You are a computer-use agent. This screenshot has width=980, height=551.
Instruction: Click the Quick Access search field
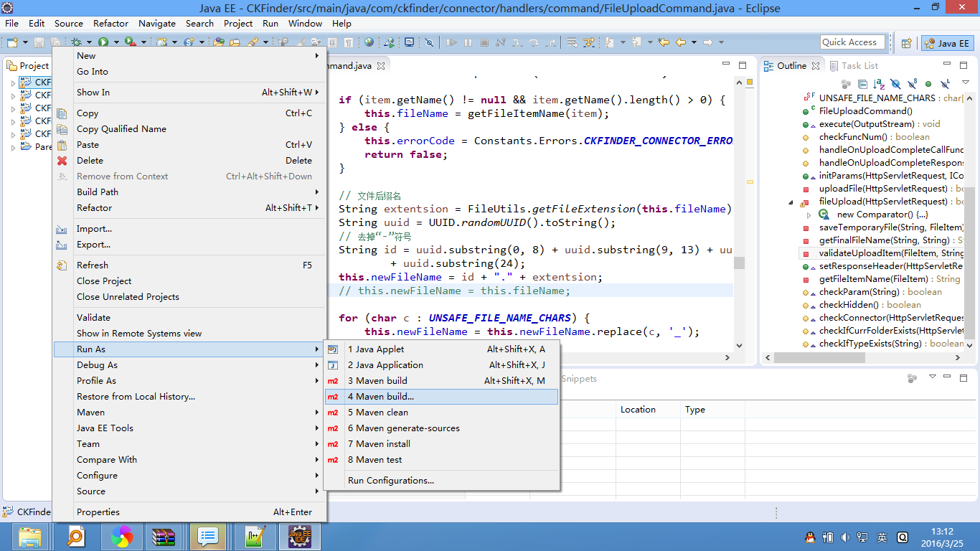click(x=852, y=42)
